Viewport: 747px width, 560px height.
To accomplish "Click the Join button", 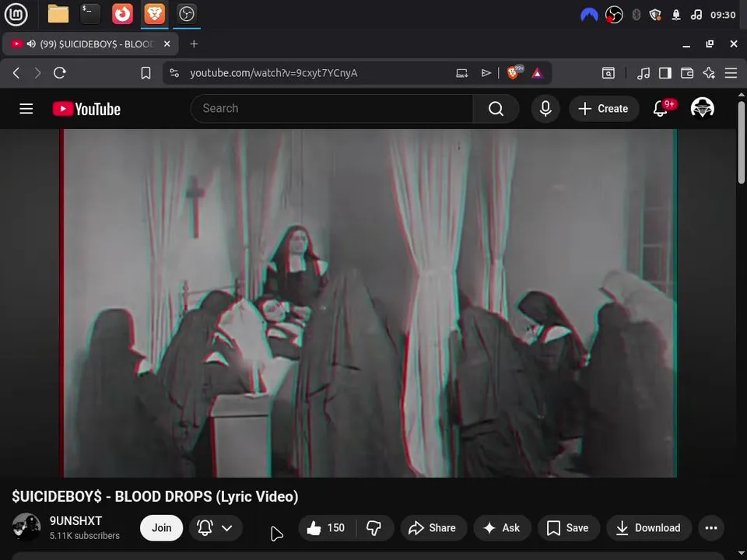I will click(162, 527).
